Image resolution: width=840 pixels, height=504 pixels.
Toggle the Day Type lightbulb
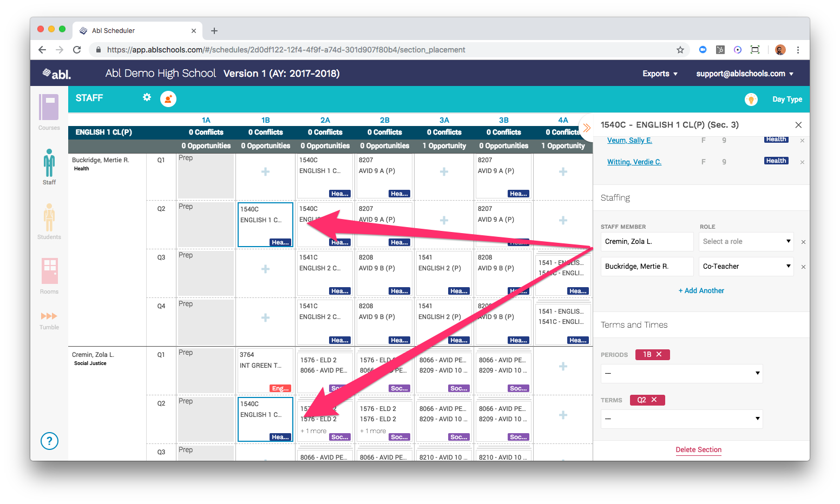pos(751,99)
